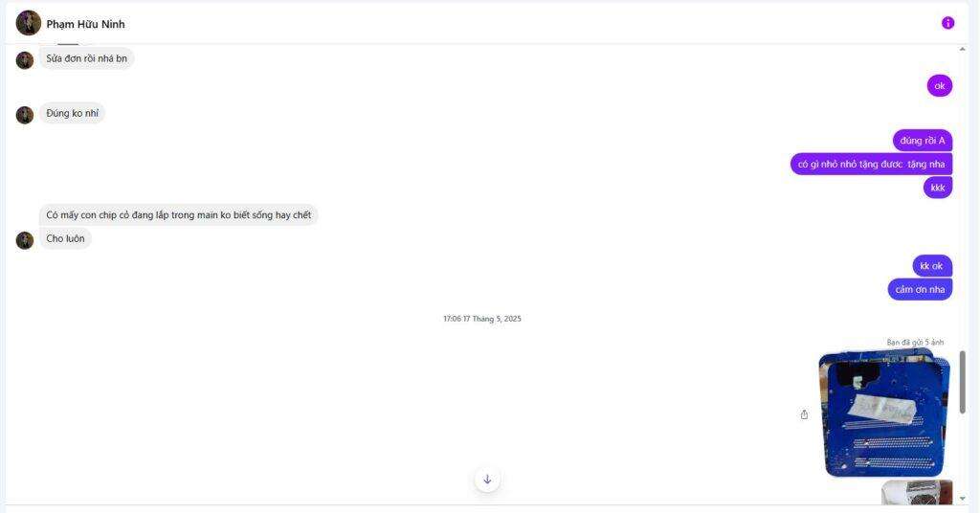Viewport: 980px width, 513px height.
Task: Open Phạm Hữu Ninh header avatar
Action: [28, 23]
